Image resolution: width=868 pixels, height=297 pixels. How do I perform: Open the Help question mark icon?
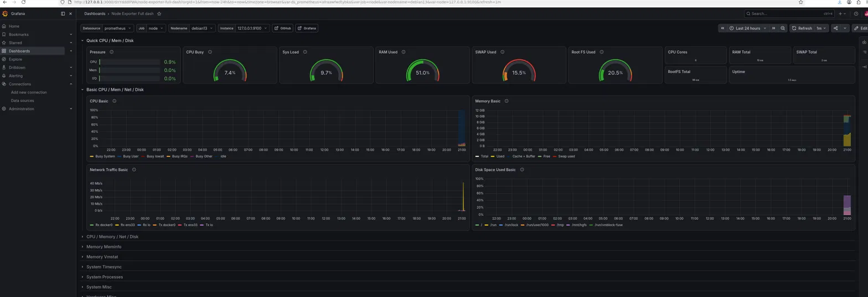pos(856,13)
